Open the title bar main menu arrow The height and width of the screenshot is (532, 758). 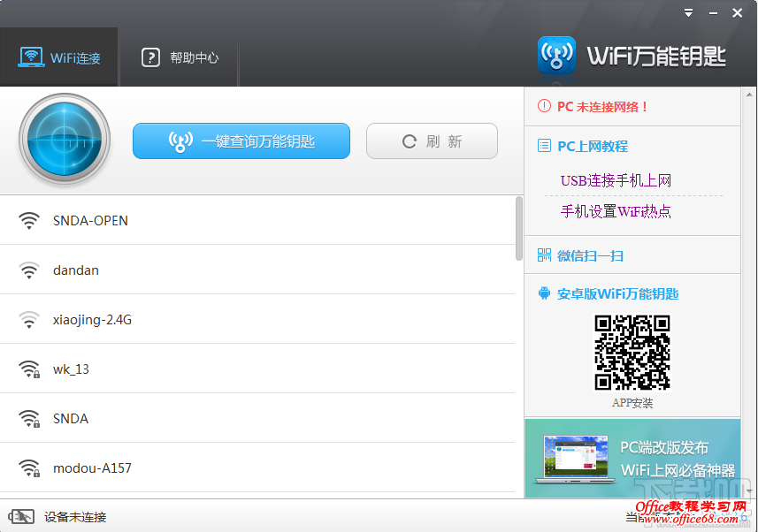[687, 12]
